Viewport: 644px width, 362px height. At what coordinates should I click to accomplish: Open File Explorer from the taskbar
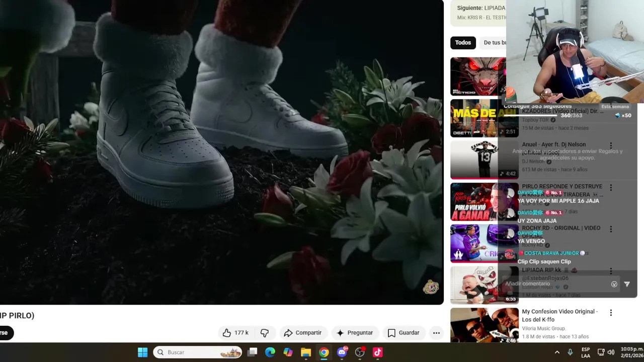tap(306, 352)
